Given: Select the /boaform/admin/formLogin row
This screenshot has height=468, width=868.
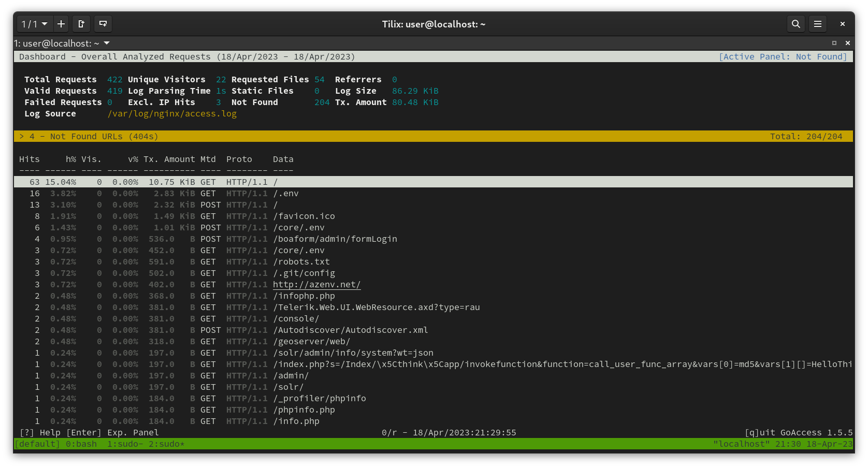Looking at the screenshot, I should 433,239.
